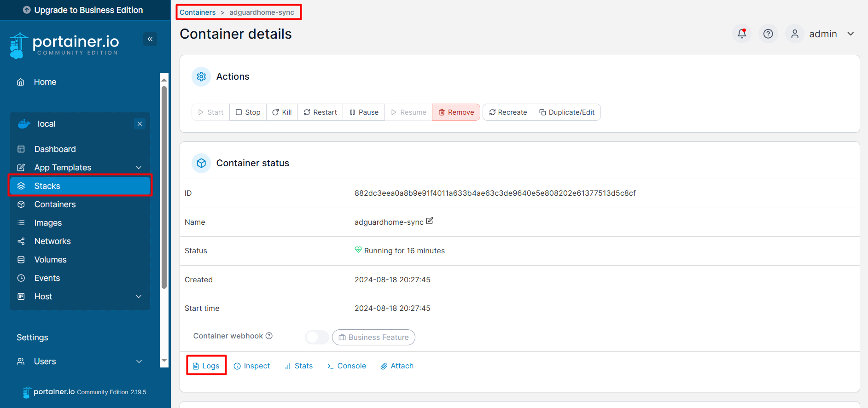Stop the container
This screenshot has height=408, width=868.
coord(248,112)
